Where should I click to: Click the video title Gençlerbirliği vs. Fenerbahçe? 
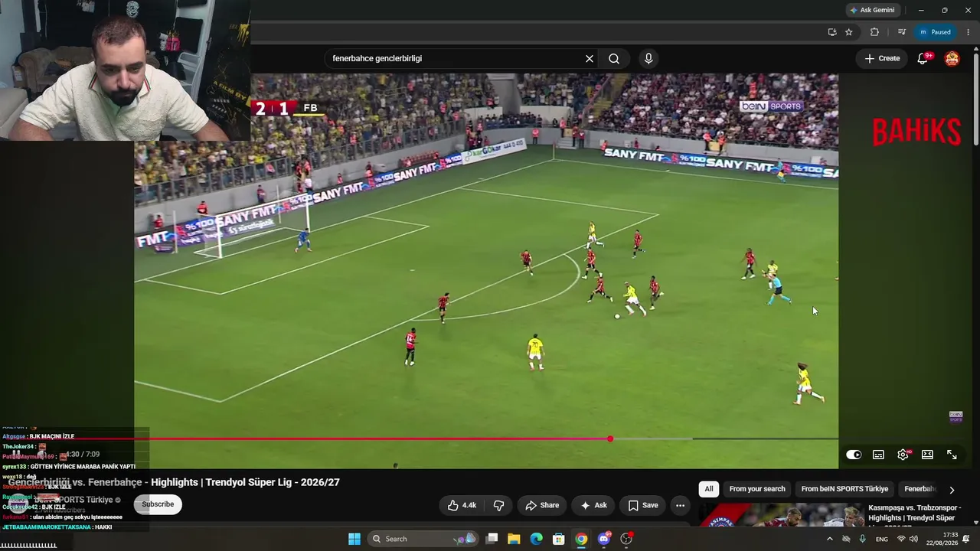coord(174,482)
